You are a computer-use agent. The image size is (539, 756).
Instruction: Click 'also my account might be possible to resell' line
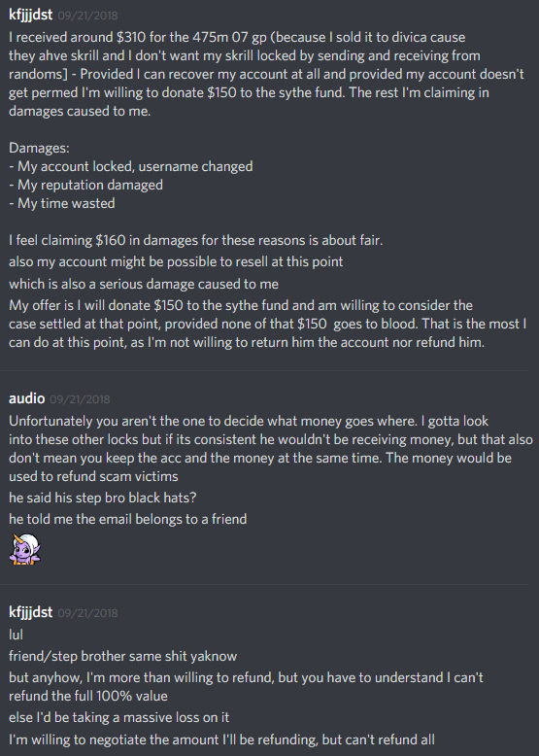pyautogui.click(x=176, y=261)
